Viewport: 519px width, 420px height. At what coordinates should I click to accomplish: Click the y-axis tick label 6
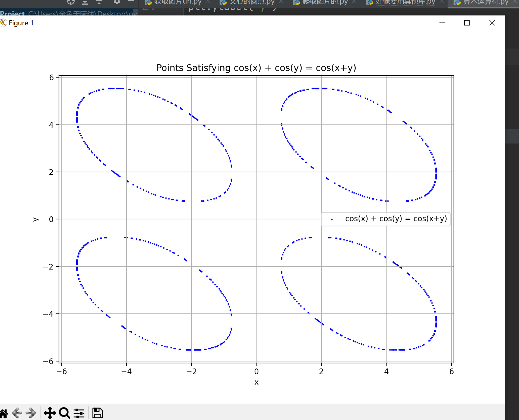pos(51,78)
